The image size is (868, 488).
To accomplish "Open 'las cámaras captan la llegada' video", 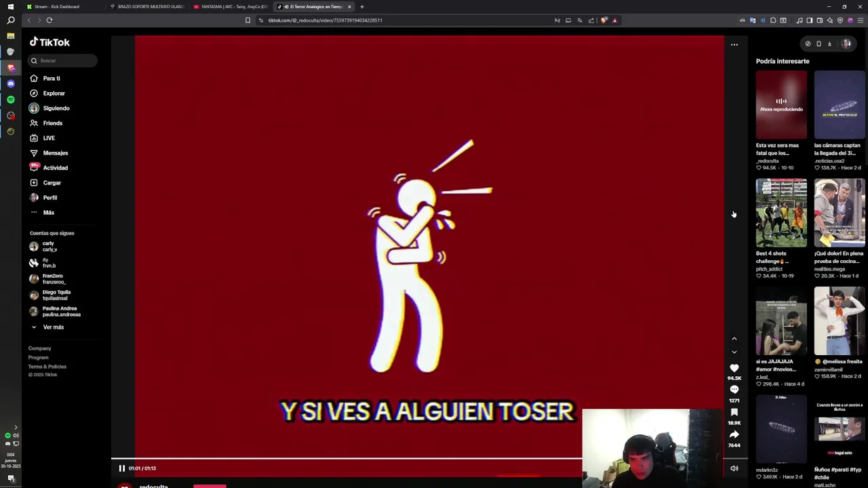I will [x=840, y=105].
